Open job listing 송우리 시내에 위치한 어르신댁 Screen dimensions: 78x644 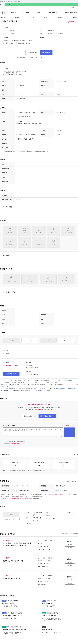17,544
